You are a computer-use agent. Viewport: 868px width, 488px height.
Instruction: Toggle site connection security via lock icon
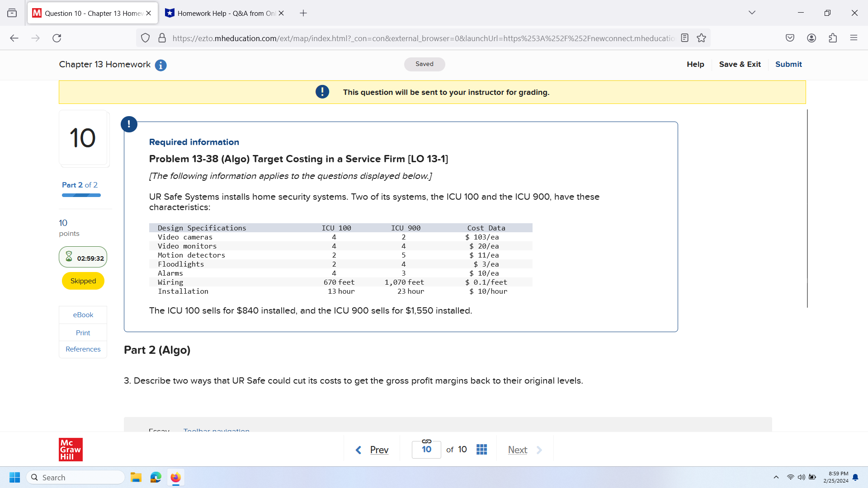click(162, 38)
